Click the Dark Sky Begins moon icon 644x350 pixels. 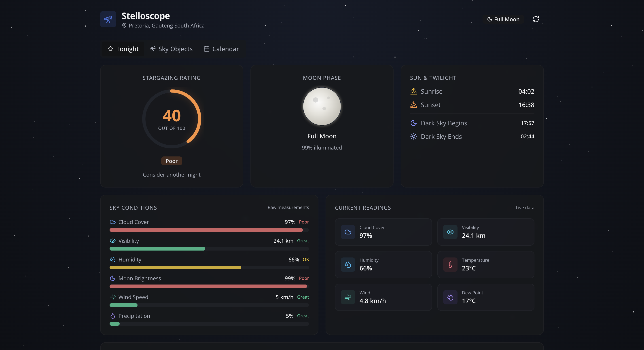[x=413, y=123]
